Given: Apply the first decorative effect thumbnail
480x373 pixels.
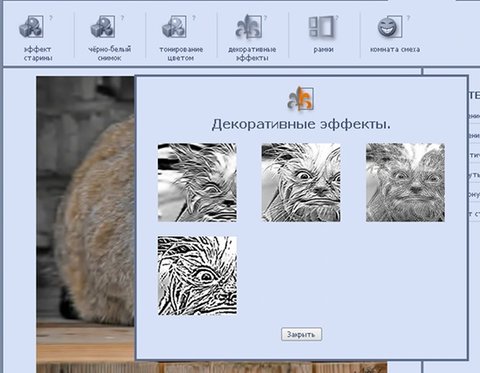Looking at the screenshot, I should coord(197,182).
